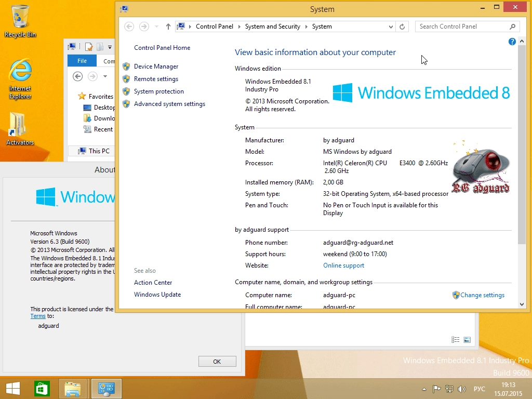Open recent locations dropdown in Explorer window
The image size is (532, 399).
pos(105,76)
